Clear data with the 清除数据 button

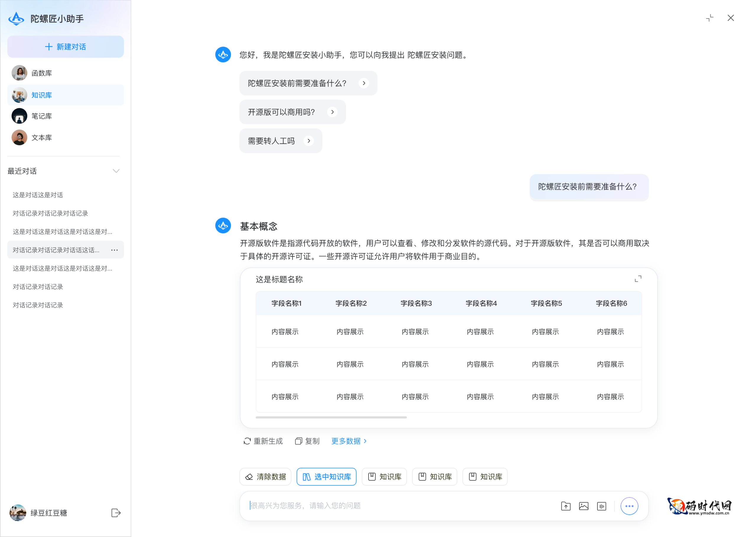(265, 477)
